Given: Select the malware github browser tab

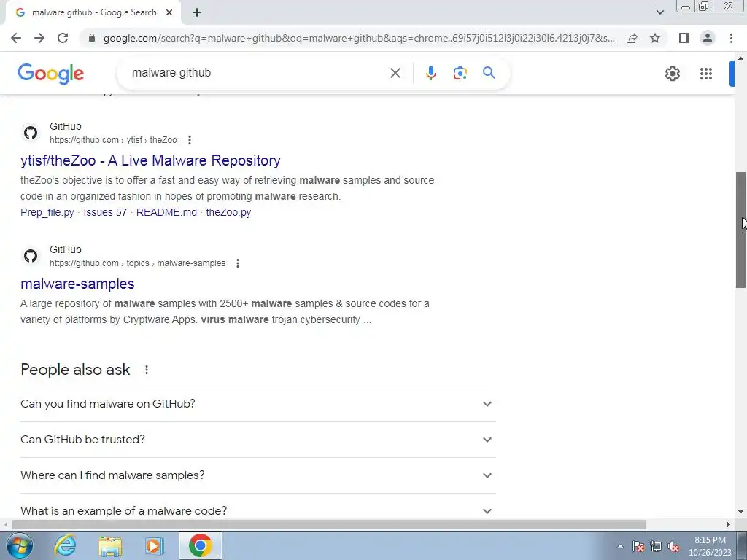Looking at the screenshot, I should pyautogui.click(x=93, y=12).
